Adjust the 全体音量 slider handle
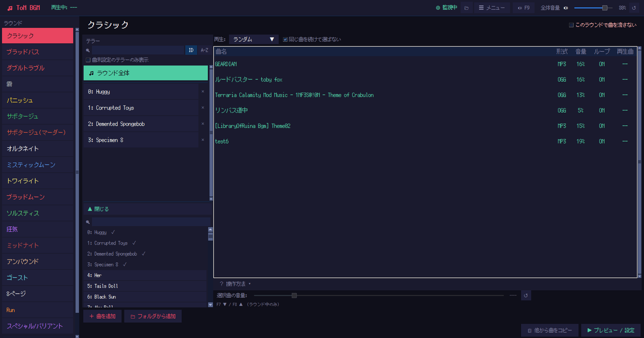 (x=605, y=8)
